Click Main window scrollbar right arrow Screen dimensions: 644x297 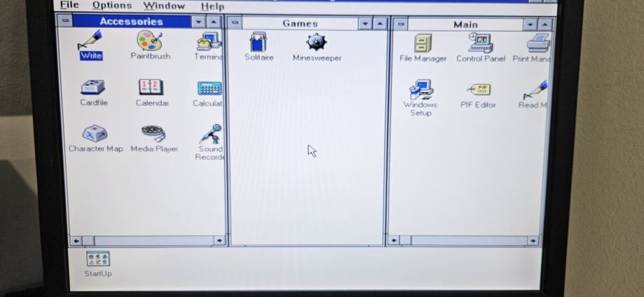533,241
